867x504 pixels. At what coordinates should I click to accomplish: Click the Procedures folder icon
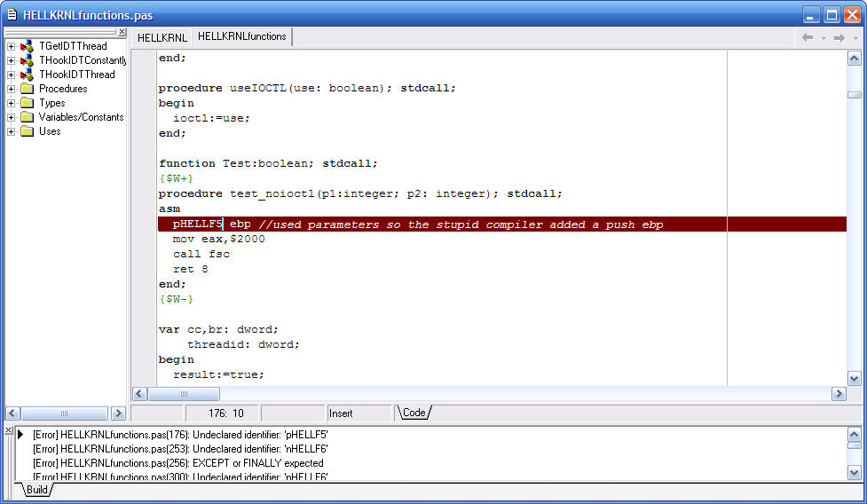[x=28, y=89]
